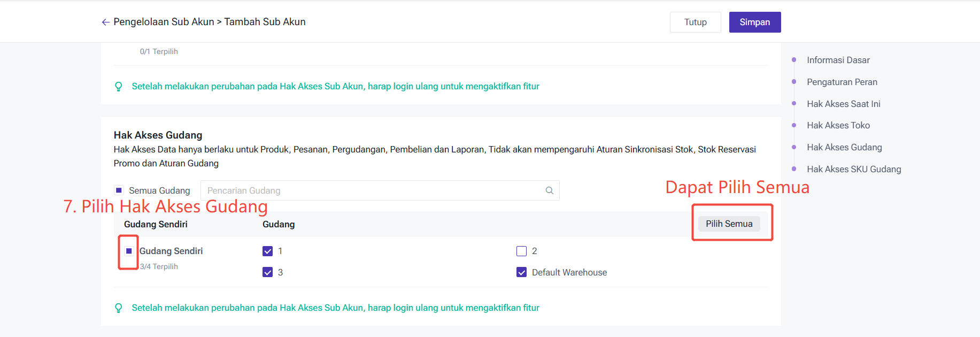Toggle the Gudang Sendiri group checkbox
980x337 pixels.
tap(129, 251)
